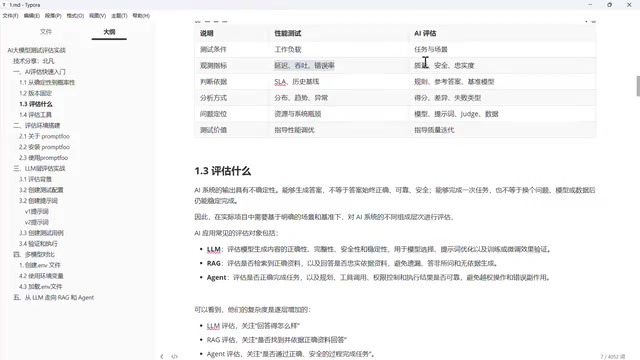Click the 说明 table header cell
Screen dimensions: 640x360
(232, 33)
